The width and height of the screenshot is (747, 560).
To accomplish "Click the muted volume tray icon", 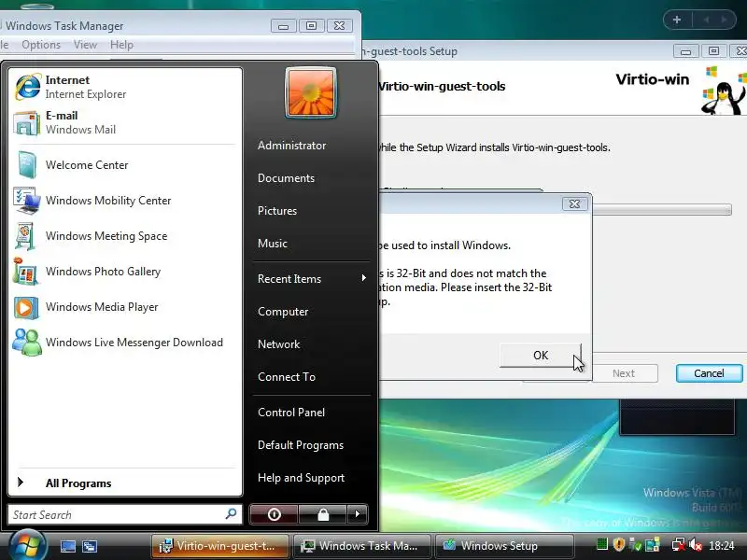I will coord(695,545).
